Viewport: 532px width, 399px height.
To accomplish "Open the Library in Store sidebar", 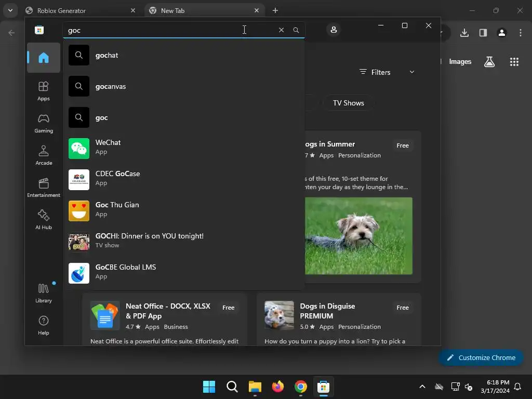I will tap(44, 293).
